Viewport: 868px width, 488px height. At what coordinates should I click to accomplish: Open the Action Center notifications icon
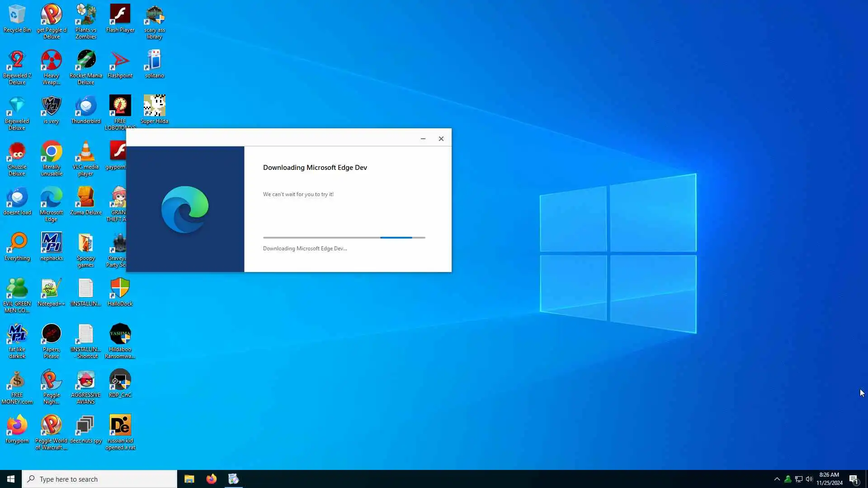pyautogui.click(x=854, y=479)
